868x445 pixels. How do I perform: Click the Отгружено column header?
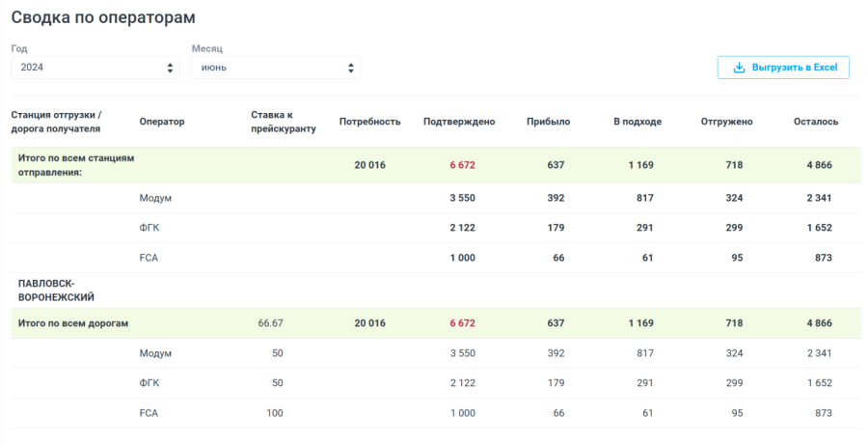click(x=727, y=122)
